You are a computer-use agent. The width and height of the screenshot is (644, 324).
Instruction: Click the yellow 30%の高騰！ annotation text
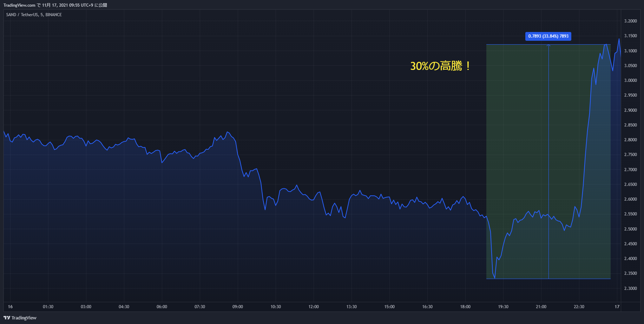(441, 66)
